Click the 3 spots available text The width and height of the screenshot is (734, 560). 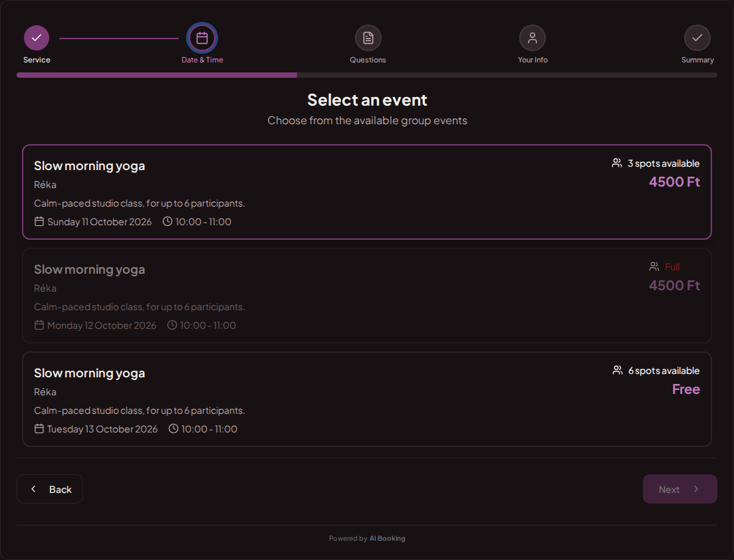(x=664, y=163)
